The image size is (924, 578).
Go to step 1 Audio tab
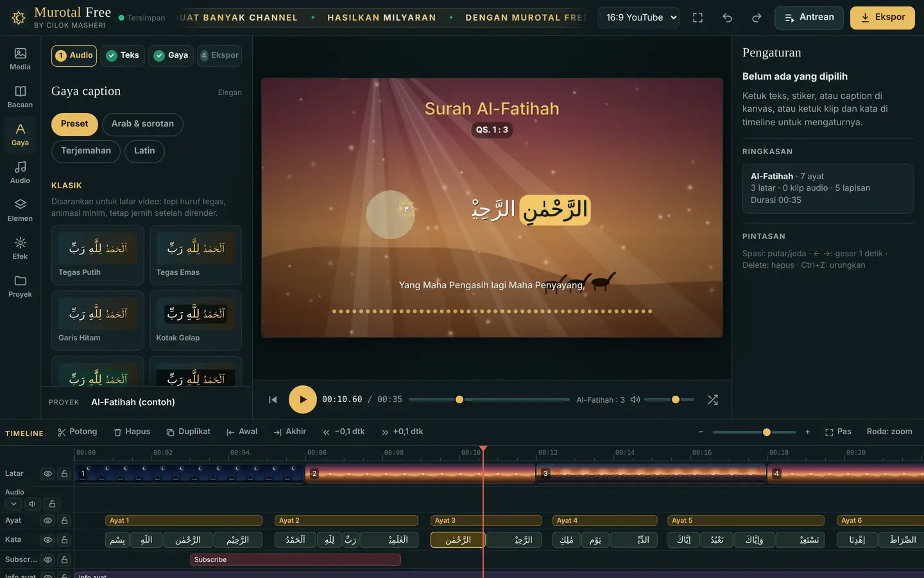tap(74, 56)
